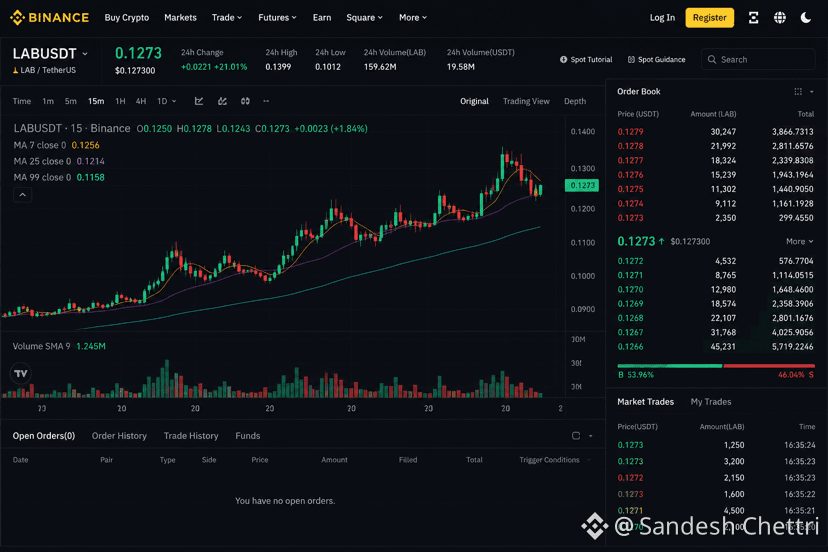Click the MA 7 close indicator label
828x552 pixels.
[40, 145]
